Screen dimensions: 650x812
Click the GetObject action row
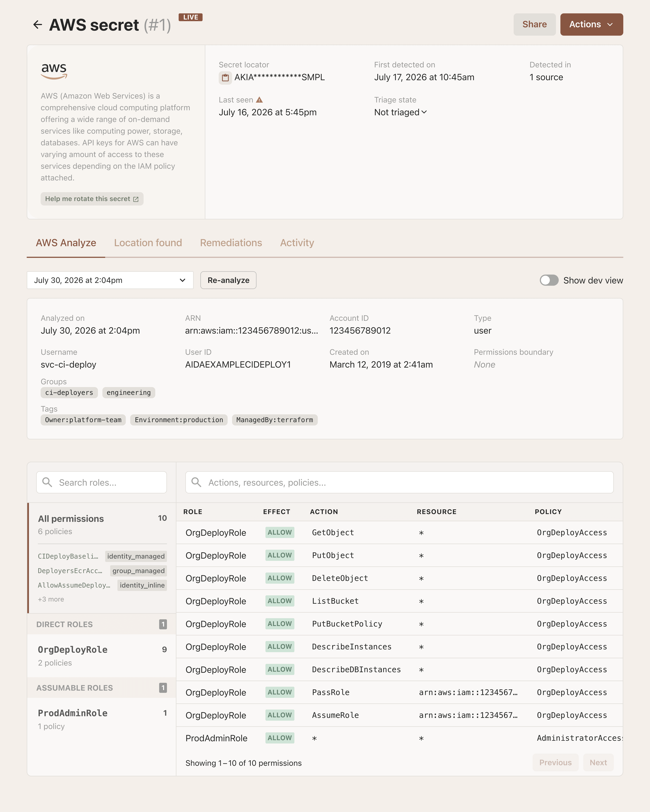[399, 533]
